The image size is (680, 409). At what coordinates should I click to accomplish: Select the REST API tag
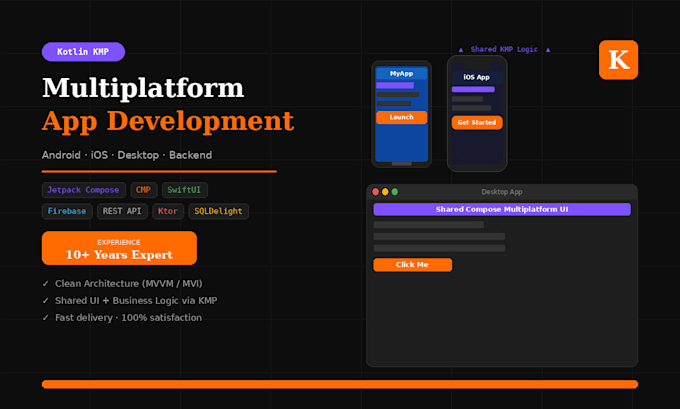[122, 211]
